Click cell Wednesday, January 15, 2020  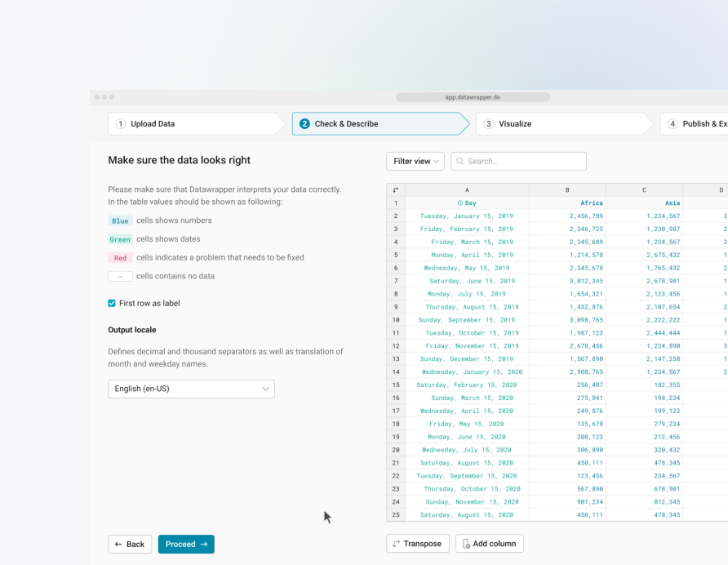tap(467, 371)
